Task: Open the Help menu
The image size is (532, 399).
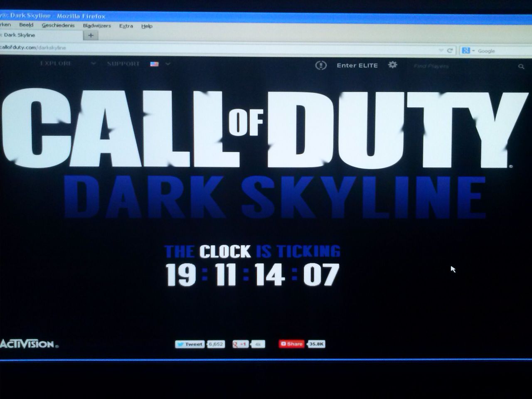Action: click(x=147, y=26)
